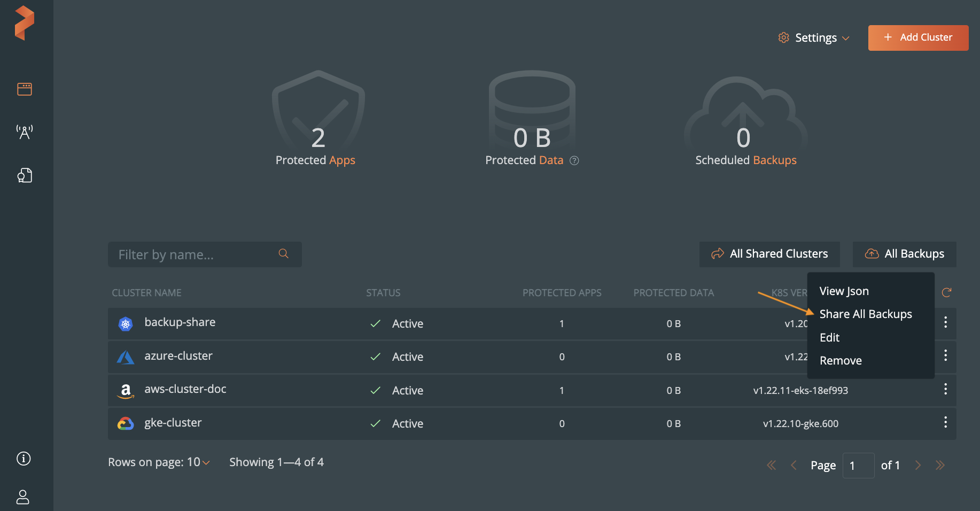Viewport: 980px width, 511px height.
Task: Click the refresh icon above cluster table
Action: pyautogui.click(x=946, y=292)
